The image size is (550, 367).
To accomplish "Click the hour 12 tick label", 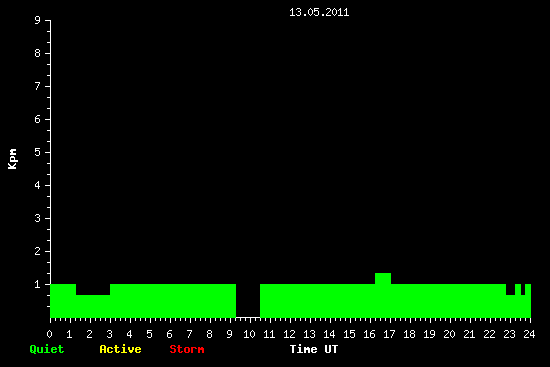I will tap(289, 334).
